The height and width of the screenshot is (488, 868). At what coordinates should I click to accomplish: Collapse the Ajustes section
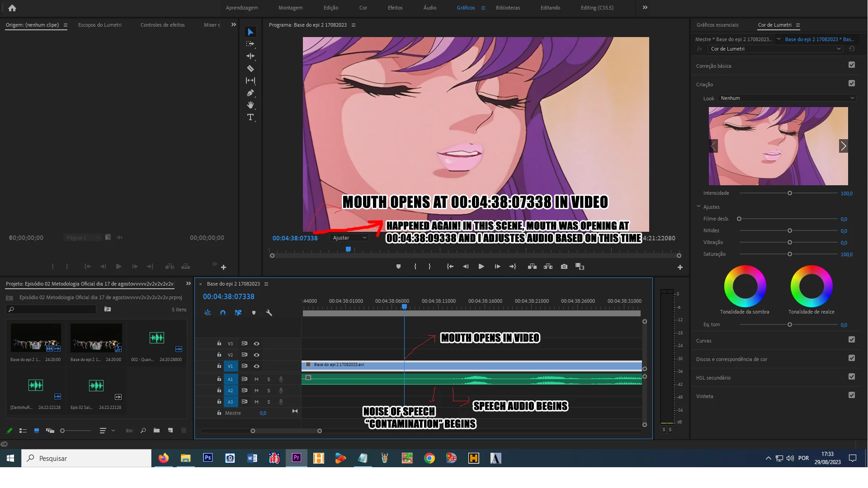698,206
